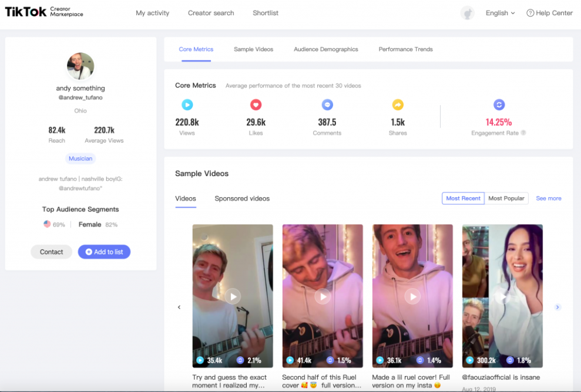The height and width of the screenshot is (392, 581).
Task: Click the engagement icon beside 1.4%
Action: (x=420, y=360)
